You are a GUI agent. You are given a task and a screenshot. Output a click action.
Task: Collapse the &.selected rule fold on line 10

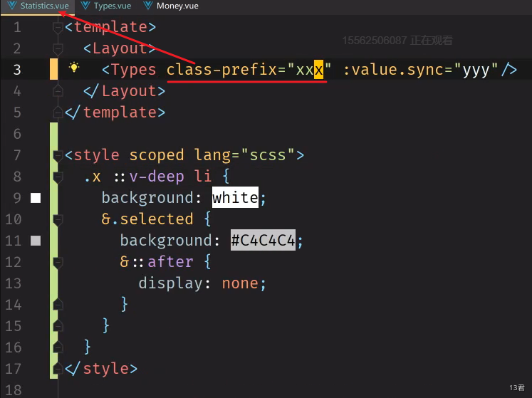(58, 219)
